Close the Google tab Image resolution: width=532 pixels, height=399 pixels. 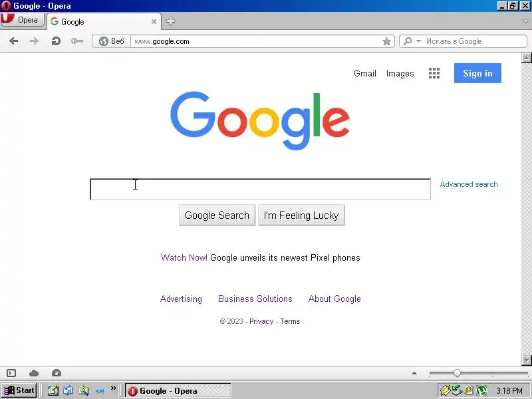pos(154,22)
